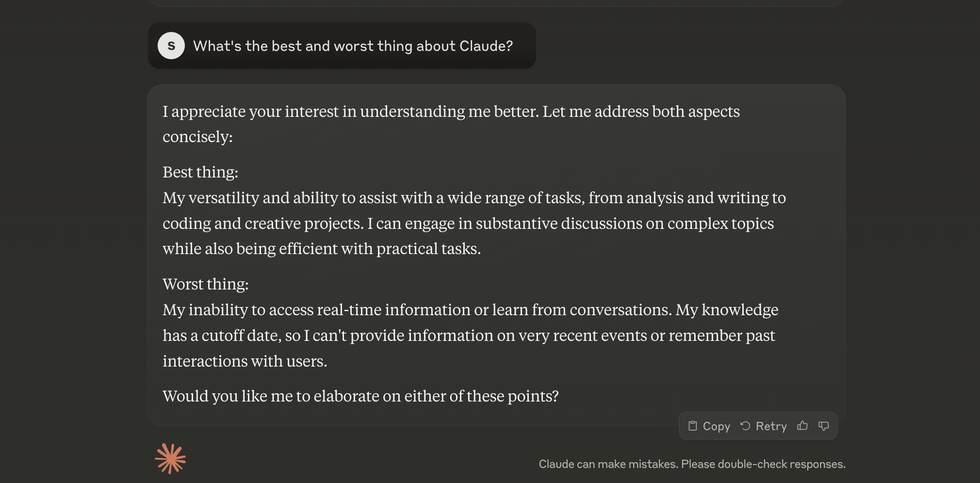Image resolution: width=980 pixels, height=483 pixels.
Task: Give positive feedback on the response
Action: click(x=802, y=426)
